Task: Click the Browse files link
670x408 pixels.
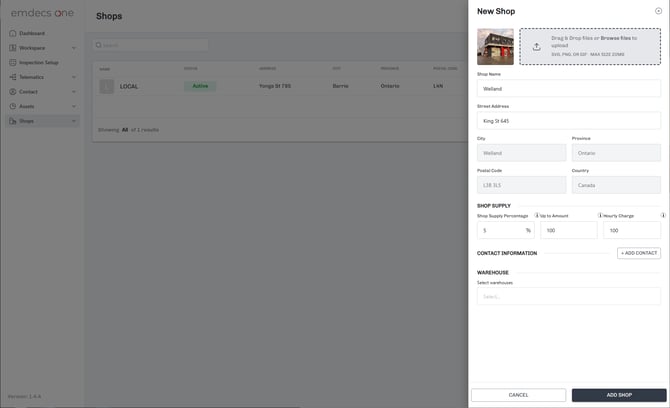Action: [615, 38]
